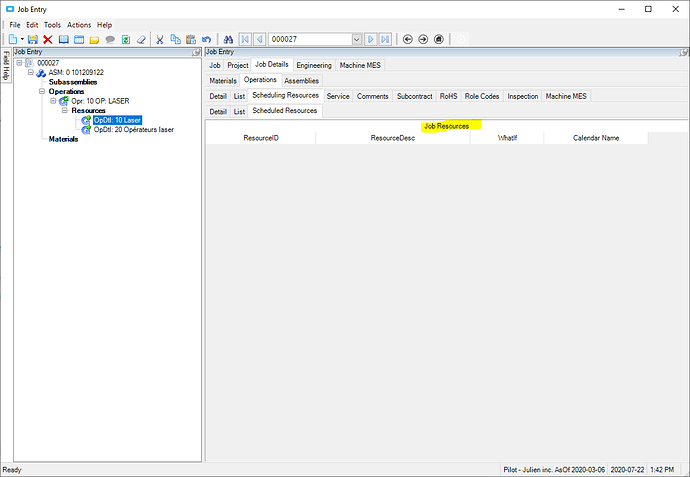Collapse the Operations tree node
690x477 pixels.
click(x=42, y=91)
